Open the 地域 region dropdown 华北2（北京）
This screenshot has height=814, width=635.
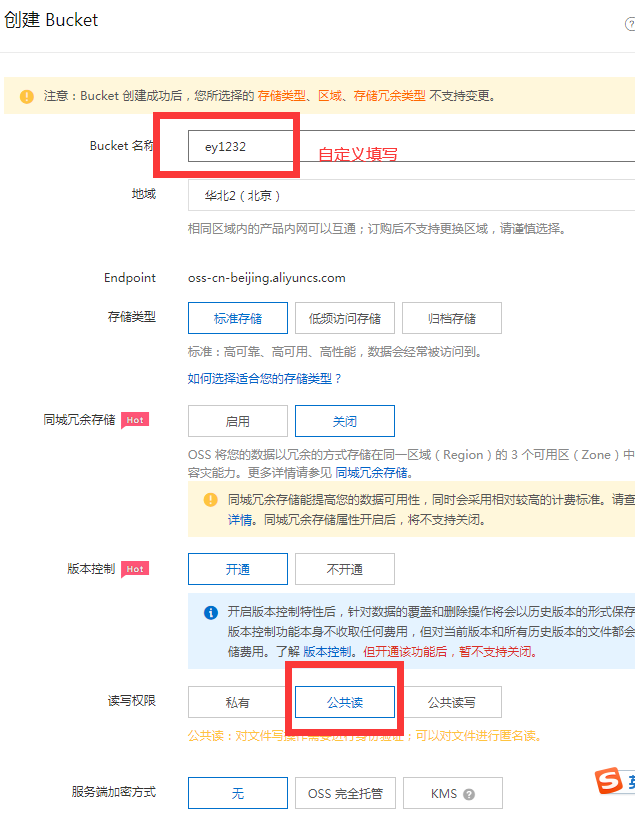tap(410, 195)
